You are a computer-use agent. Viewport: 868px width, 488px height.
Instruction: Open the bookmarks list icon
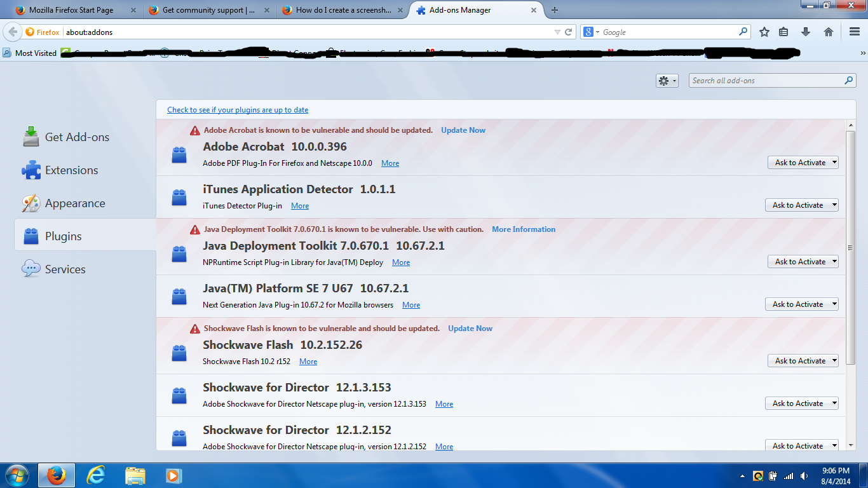783,32
